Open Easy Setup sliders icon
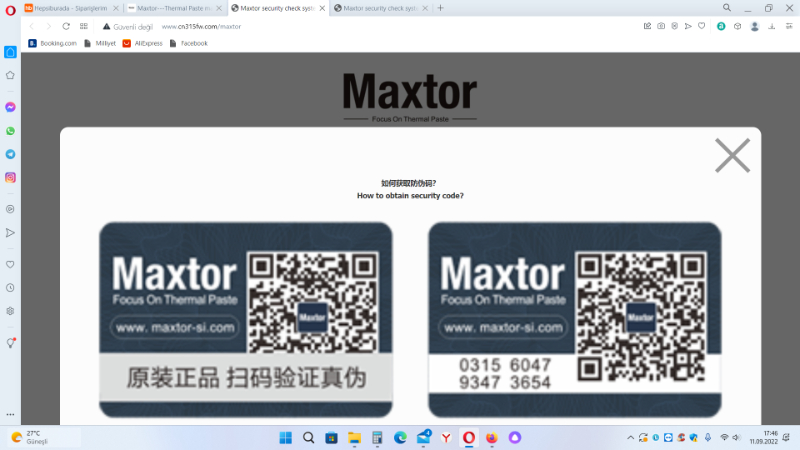This screenshot has width=800, height=450. click(x=789, y=26)
